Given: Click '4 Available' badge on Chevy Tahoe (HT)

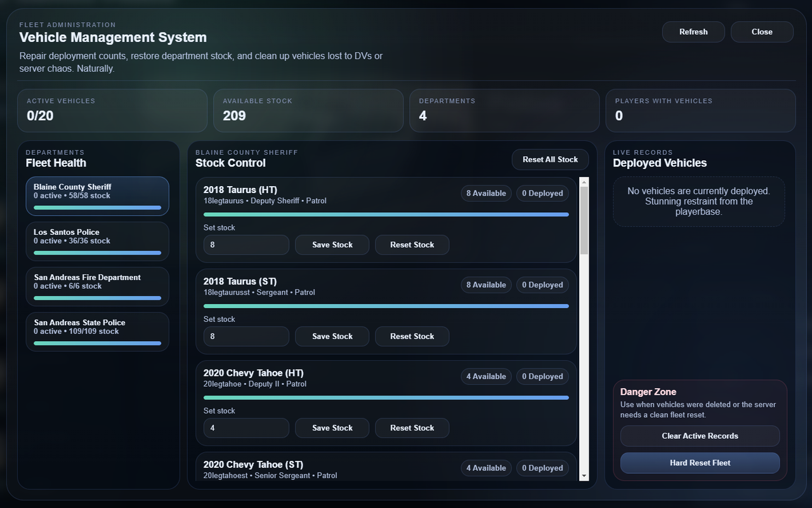Looking at the screenshot, I should (x=486, y=376).
